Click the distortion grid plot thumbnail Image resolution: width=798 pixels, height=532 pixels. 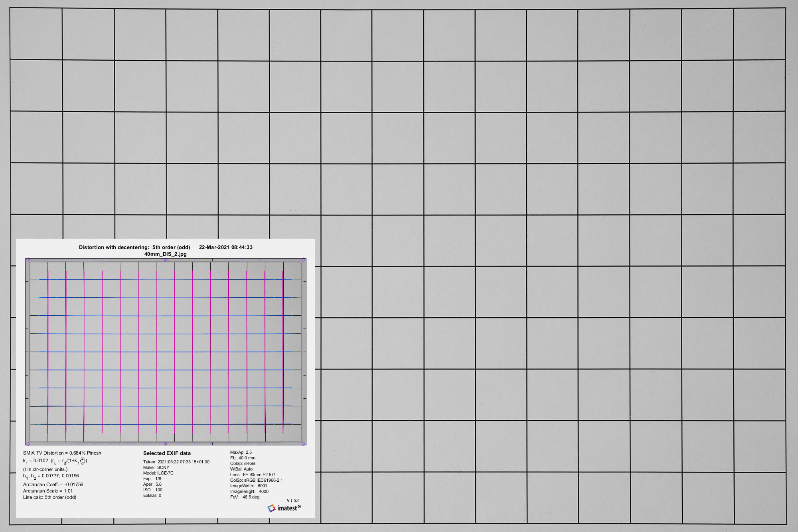point(166,351)
